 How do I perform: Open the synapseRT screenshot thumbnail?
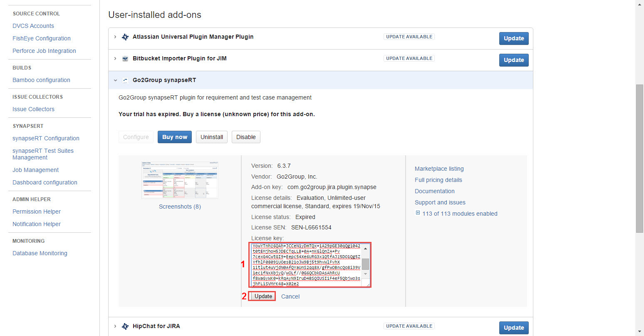pos(180,180)
